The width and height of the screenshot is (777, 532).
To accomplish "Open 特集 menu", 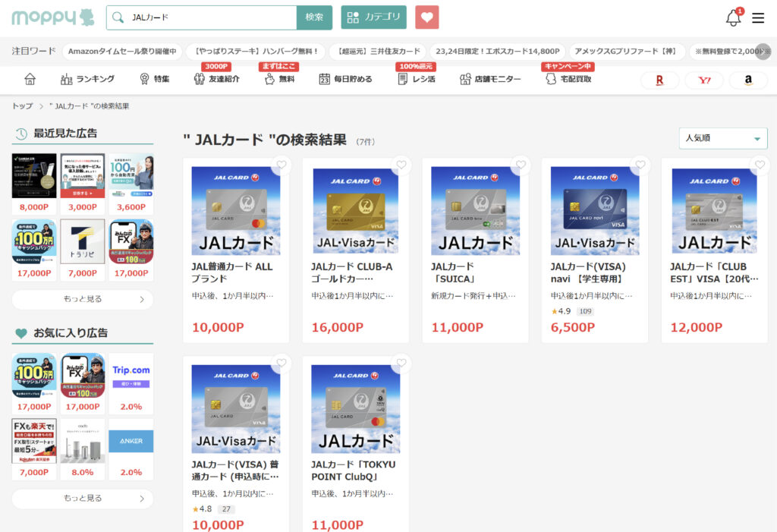I will click(155, 79).
